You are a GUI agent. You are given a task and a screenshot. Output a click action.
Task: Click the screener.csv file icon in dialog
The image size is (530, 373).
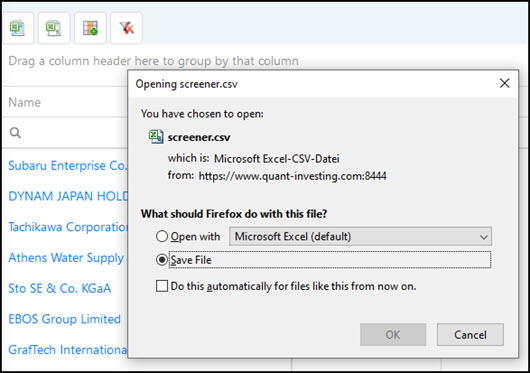coord(156,136)
